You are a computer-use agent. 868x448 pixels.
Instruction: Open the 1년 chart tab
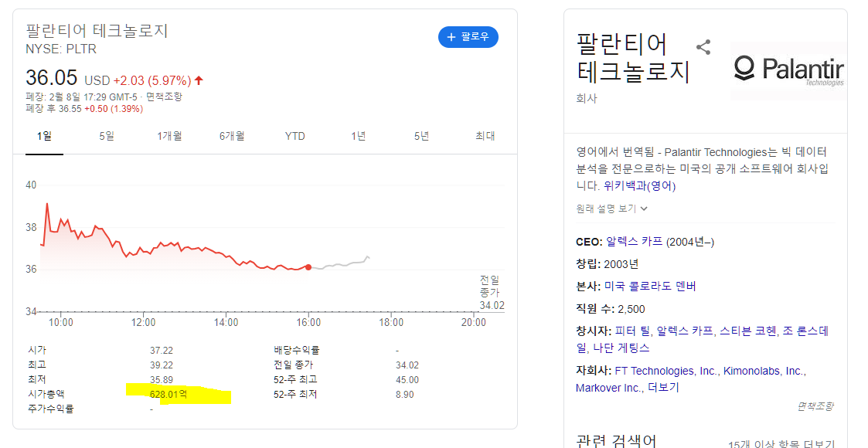(359, 136)
